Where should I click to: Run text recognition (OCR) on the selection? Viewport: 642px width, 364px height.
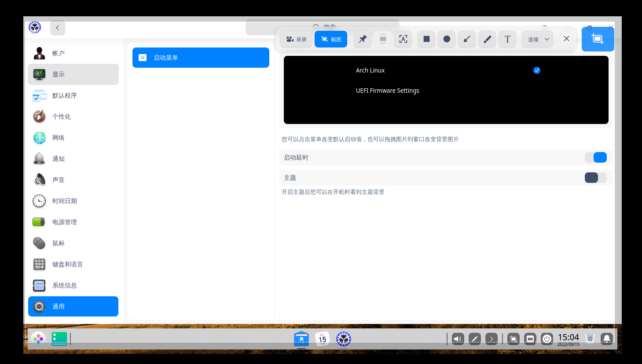(403, 39)
